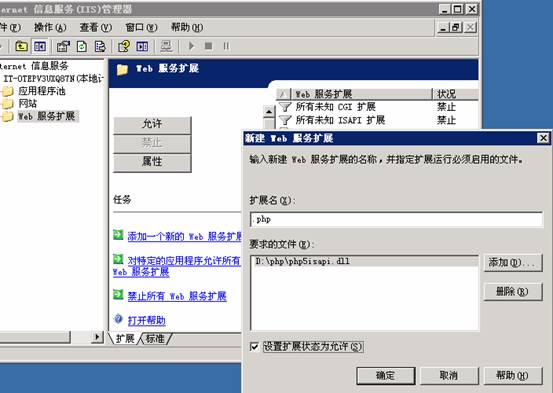Click the action pane toolbar icon beside help

[142, 46]
